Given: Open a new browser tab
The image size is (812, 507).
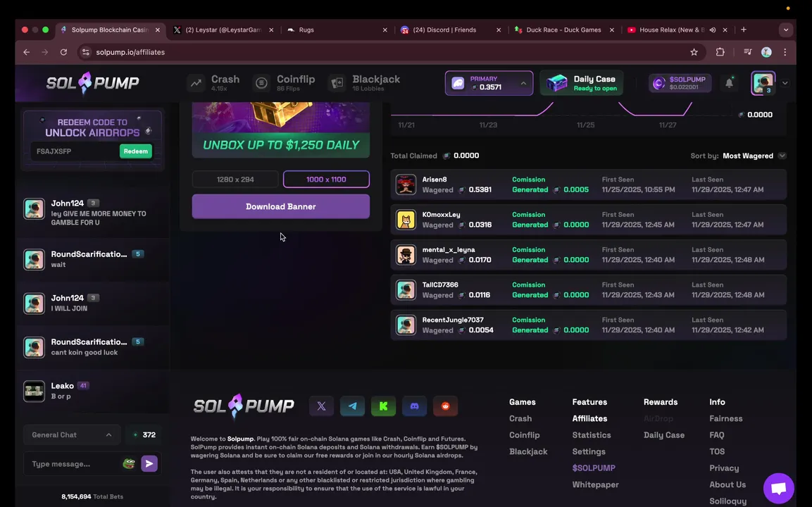Looking at the screenshot, I should (x=744, y=30).
